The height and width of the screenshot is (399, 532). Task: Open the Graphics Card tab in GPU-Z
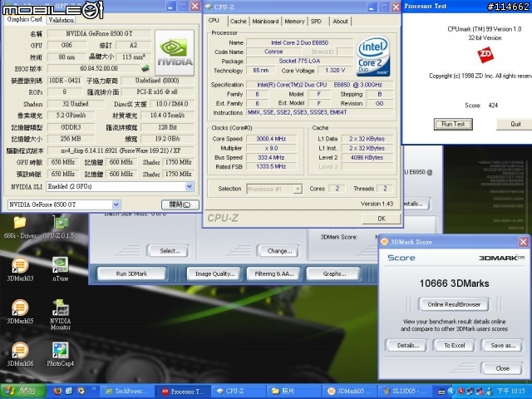pos(24,20)
